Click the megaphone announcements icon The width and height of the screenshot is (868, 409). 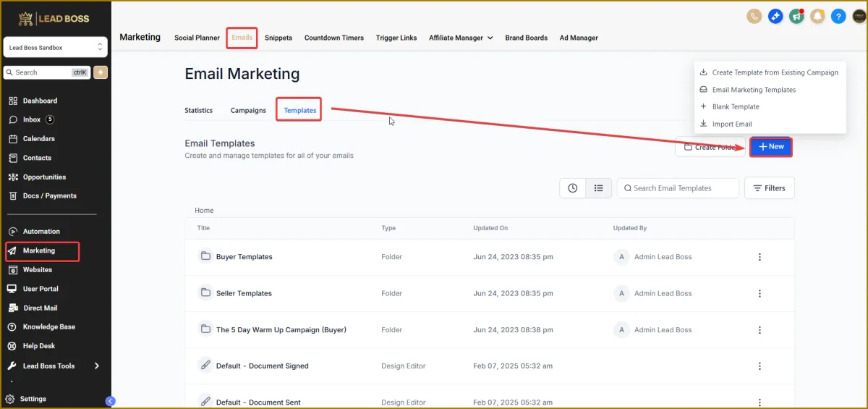(796, 16)
